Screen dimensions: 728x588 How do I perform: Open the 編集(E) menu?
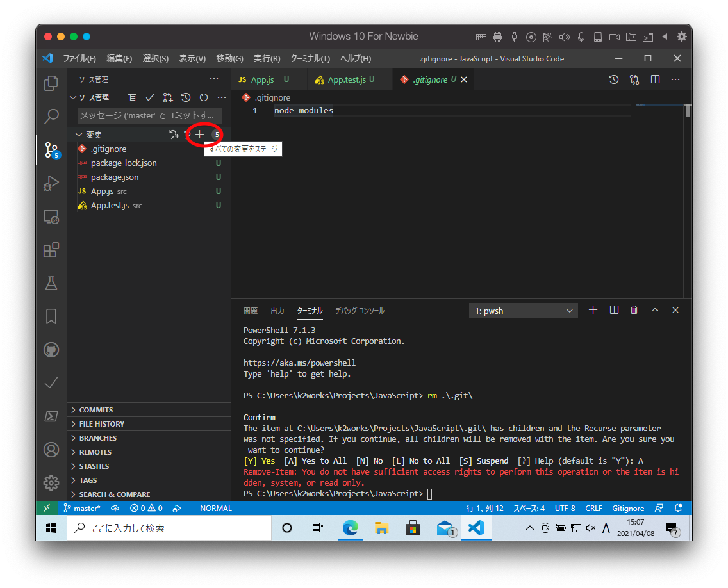click(119, 58)
